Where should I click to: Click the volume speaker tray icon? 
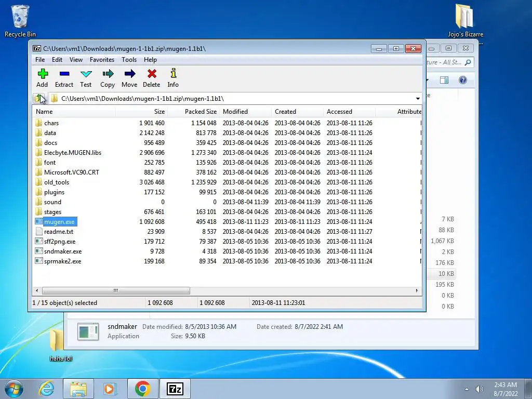tap(479, 389)
